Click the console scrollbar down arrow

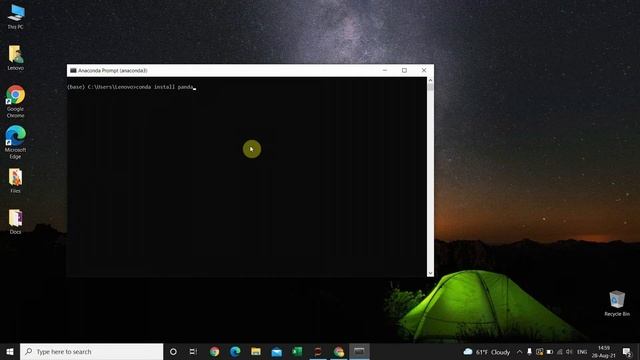coord(430,273)
